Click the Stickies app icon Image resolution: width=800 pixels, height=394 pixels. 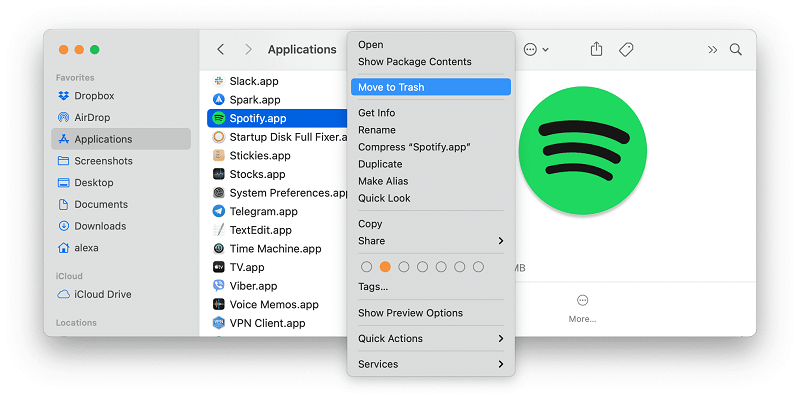click(219, 155)
